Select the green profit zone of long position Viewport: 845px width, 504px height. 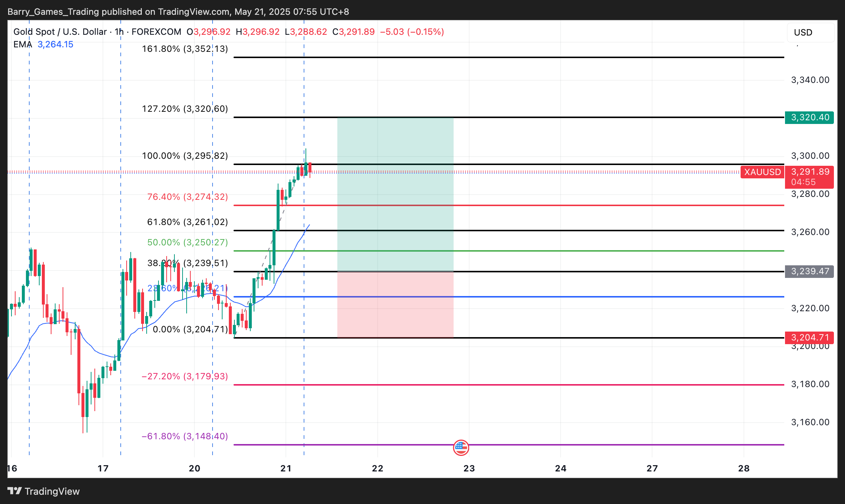[x=395, y=185]
